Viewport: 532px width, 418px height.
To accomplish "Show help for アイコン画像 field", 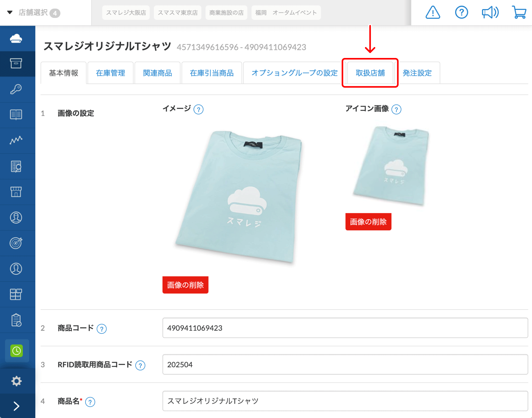I will point(396,109).
